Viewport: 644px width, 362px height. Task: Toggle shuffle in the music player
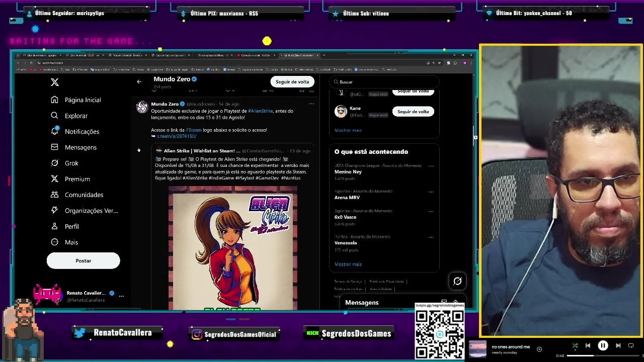pos(575,345)
